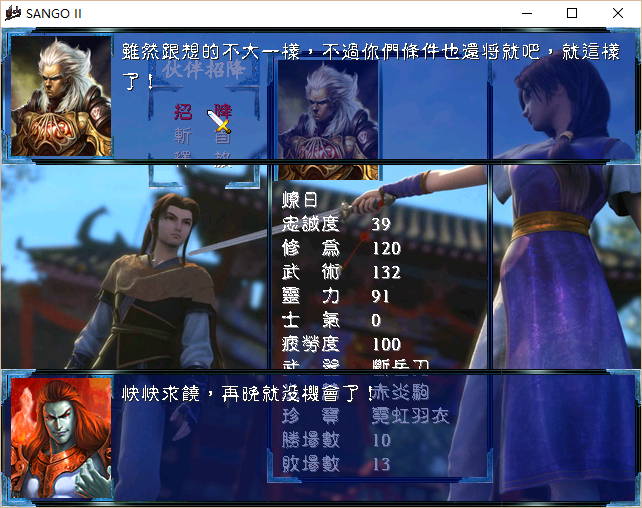The height and width of the screenshot is (508, 642).
Task: Click the SANGO II title bar icon
Action: pyautogui.click(x=13, y=13)
